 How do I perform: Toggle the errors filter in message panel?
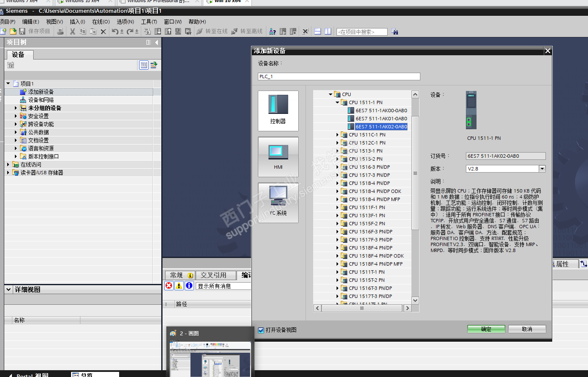pos(169,286)
